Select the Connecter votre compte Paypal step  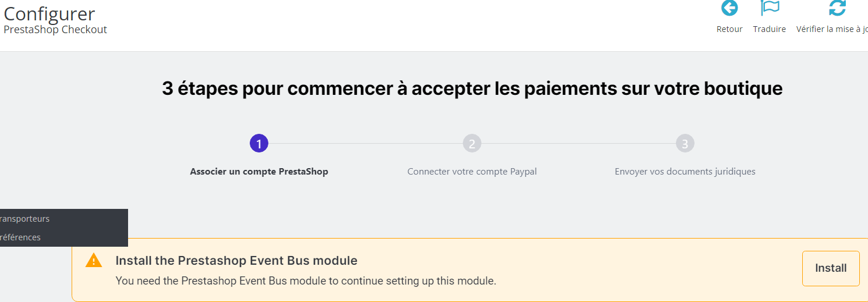(472, 172)
